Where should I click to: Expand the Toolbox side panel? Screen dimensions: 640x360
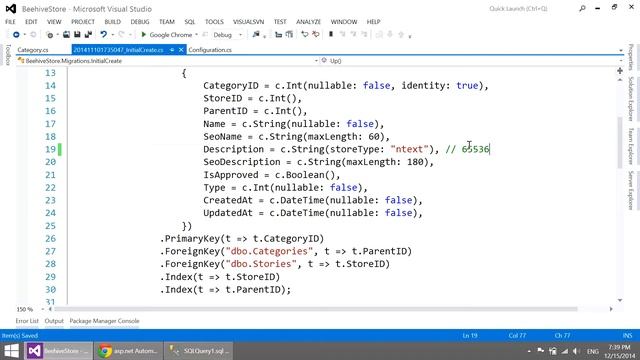point(9,55)
